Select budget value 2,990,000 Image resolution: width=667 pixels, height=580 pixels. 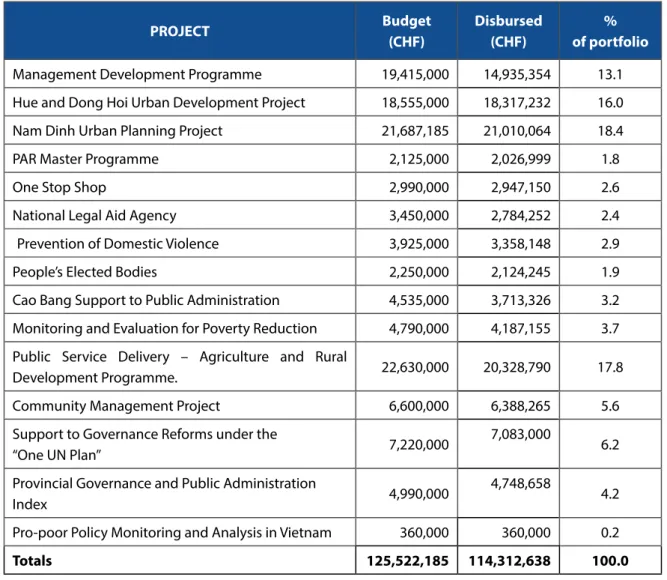tap(419, 187)
